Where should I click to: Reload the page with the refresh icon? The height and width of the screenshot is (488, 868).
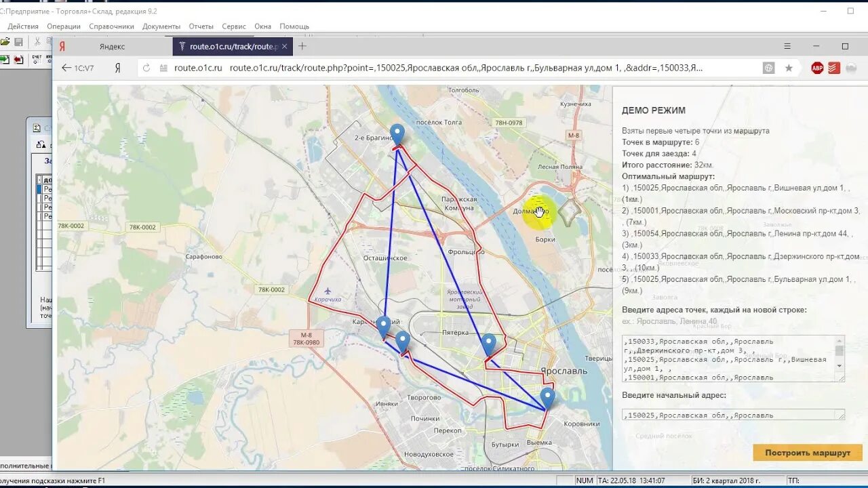pyautogui.click(x=146, y=68)
